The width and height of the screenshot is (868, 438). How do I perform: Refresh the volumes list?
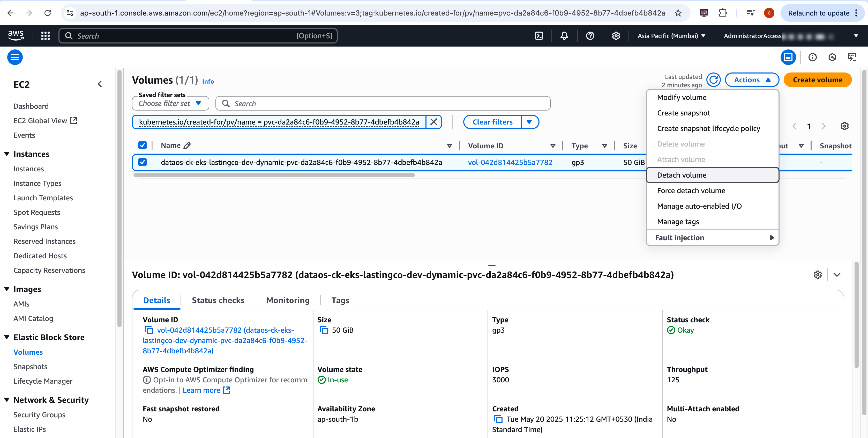coord(713,80)
